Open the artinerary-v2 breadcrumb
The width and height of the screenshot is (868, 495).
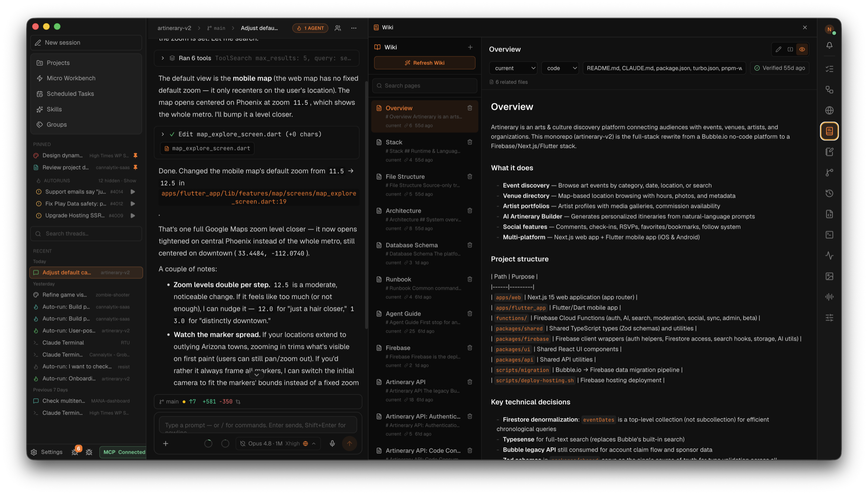(174, 28)
